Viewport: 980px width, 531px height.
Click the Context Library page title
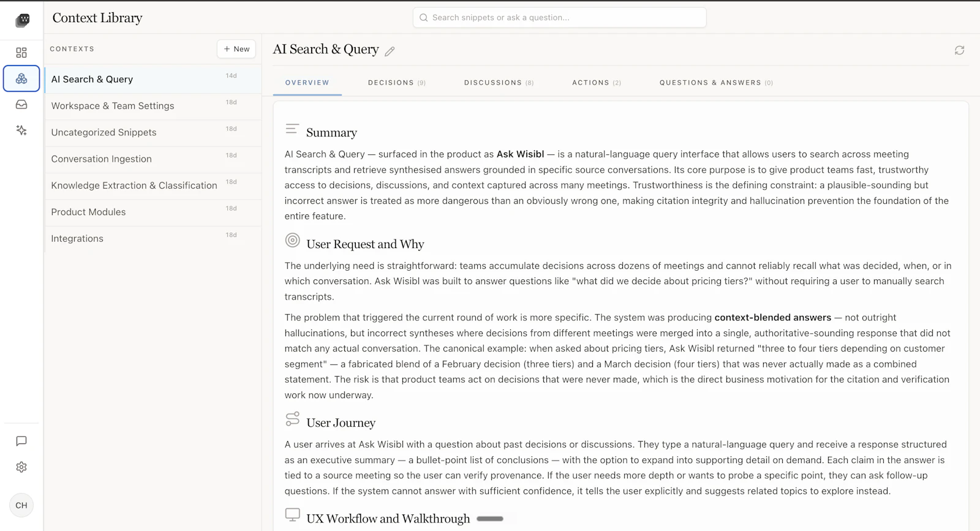pyautogui.click(x=97, y=18)
